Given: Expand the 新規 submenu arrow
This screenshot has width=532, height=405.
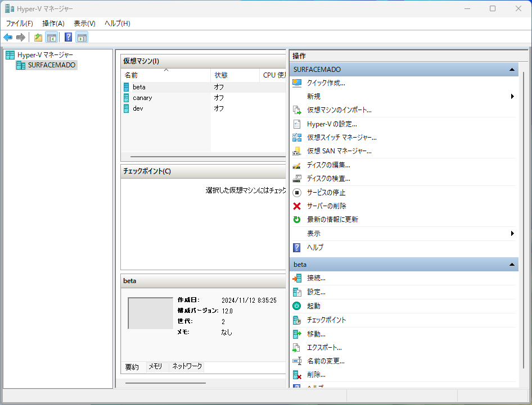Looking at the screenshot, I should (512, 97).
